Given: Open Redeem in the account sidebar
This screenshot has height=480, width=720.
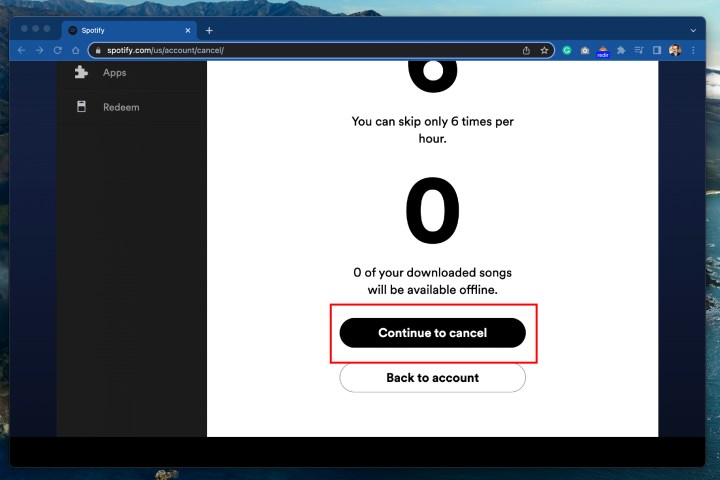Looking at the screenshot, I should tap(120, 107).
